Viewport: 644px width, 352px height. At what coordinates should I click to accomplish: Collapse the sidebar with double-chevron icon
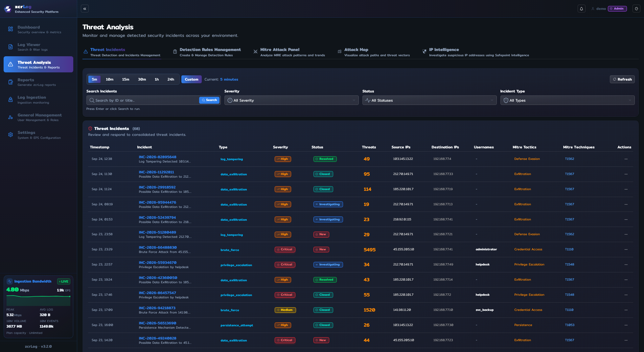85,9
